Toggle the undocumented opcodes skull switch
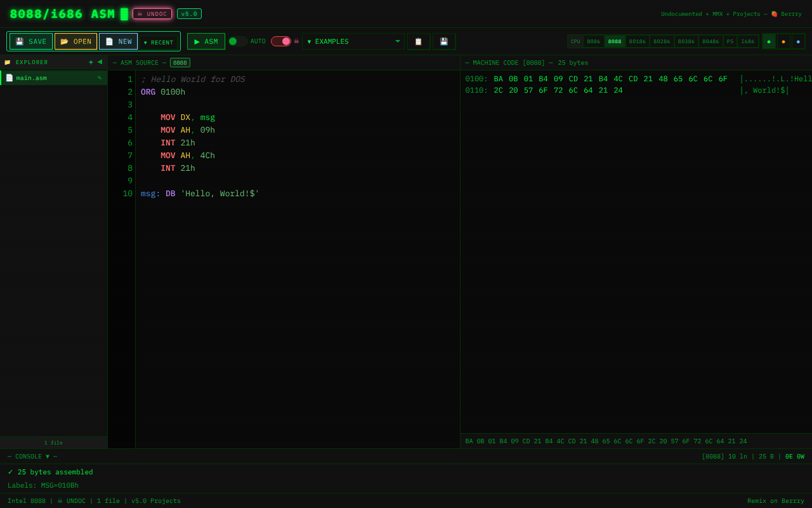 coord(281,41)
